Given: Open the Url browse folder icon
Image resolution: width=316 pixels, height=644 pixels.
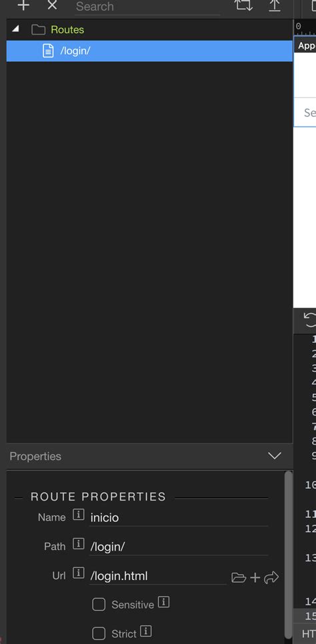Looking at the screenshot, I should click(x=239, y=577).
